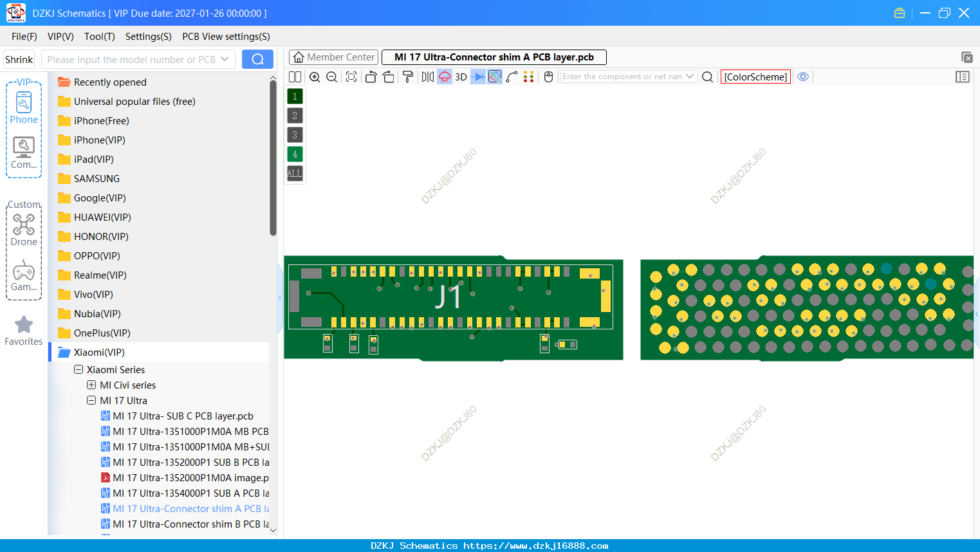Show PCB layer 3
Viewport: 980px width, 552px height.
295,135
